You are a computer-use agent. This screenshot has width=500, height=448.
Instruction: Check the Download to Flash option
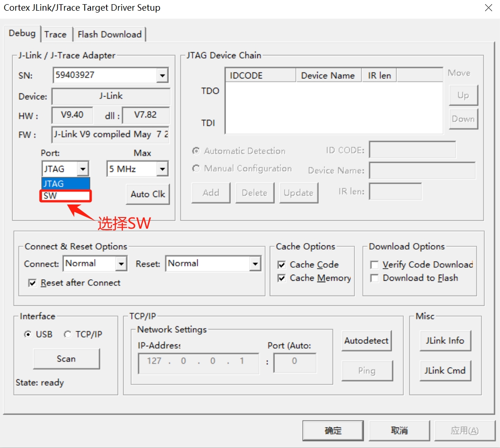(374, 278)
